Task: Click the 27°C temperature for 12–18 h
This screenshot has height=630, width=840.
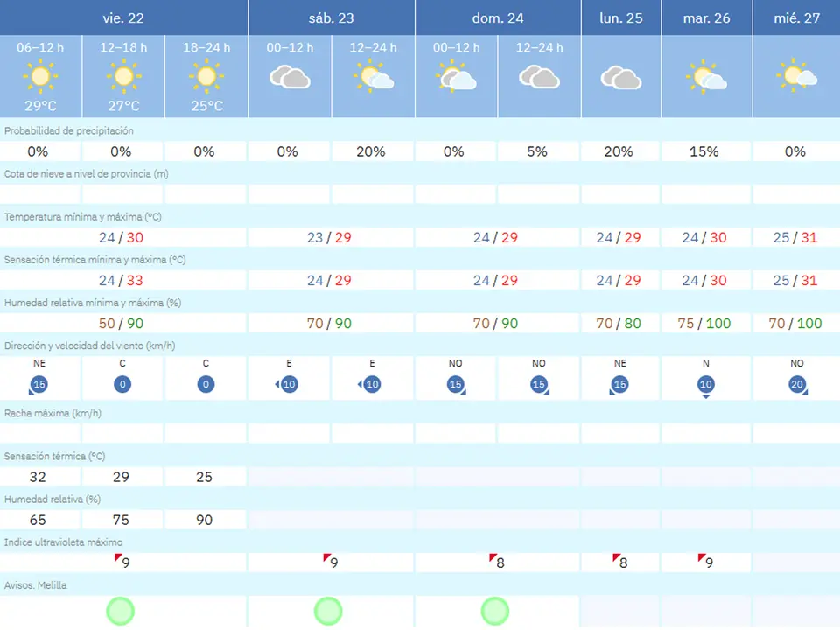Action: (123, 106)
